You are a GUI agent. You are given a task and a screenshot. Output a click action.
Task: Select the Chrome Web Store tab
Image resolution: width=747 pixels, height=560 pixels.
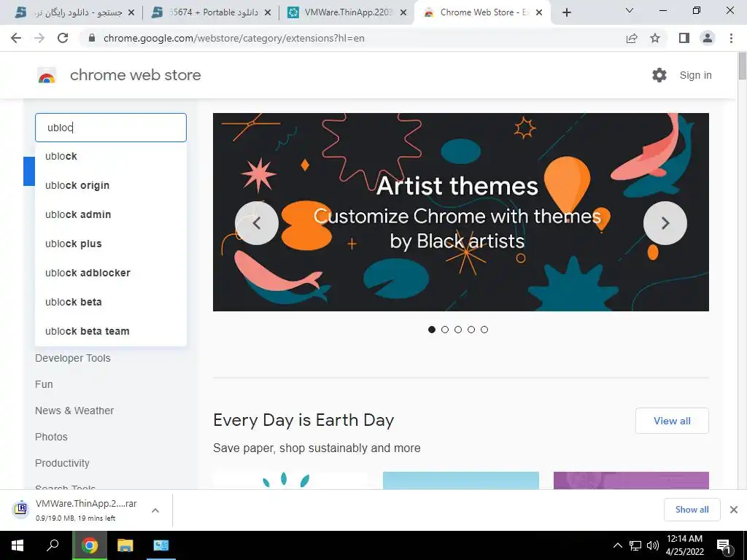pos(482,12)
